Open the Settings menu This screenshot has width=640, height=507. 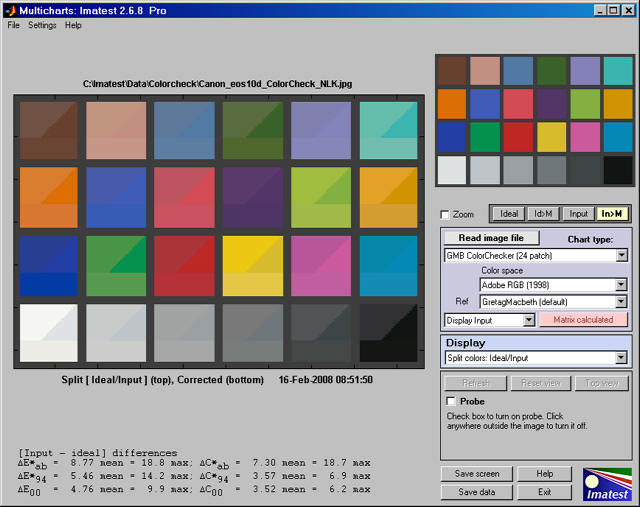42,25
